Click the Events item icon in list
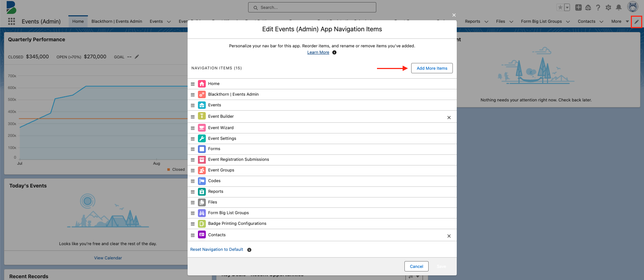 [x=202, y=105]
